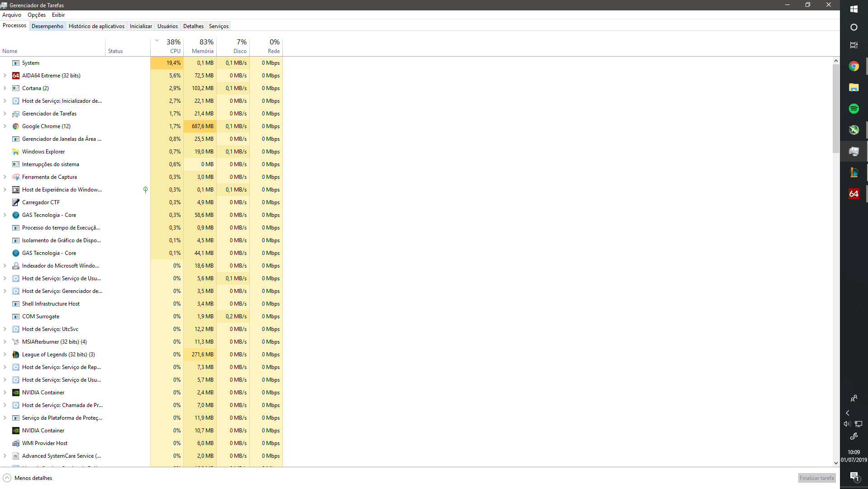This screenshot has height=489, width=868.
Task: Collapse view with Menos detalhes chevron
Action: pyautogui.click(x=7, y=478)
